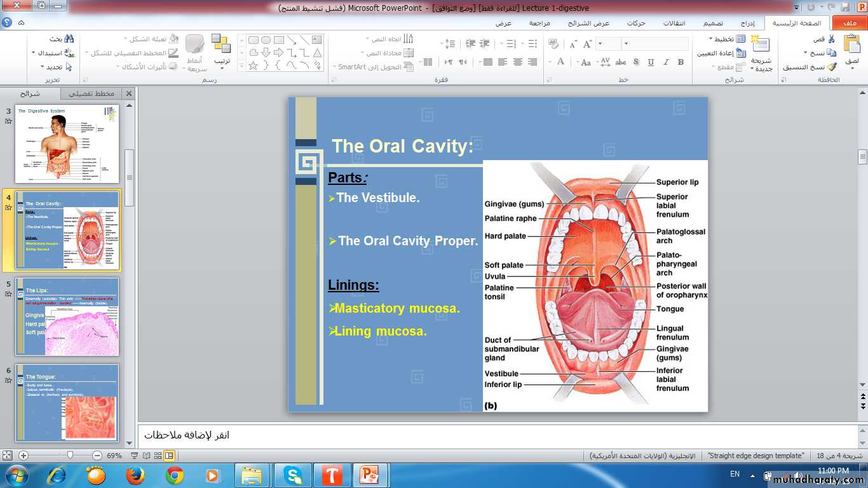
Task: Select the Format Painter brush (نسخ التنسيق)
Action: point(831,67)
